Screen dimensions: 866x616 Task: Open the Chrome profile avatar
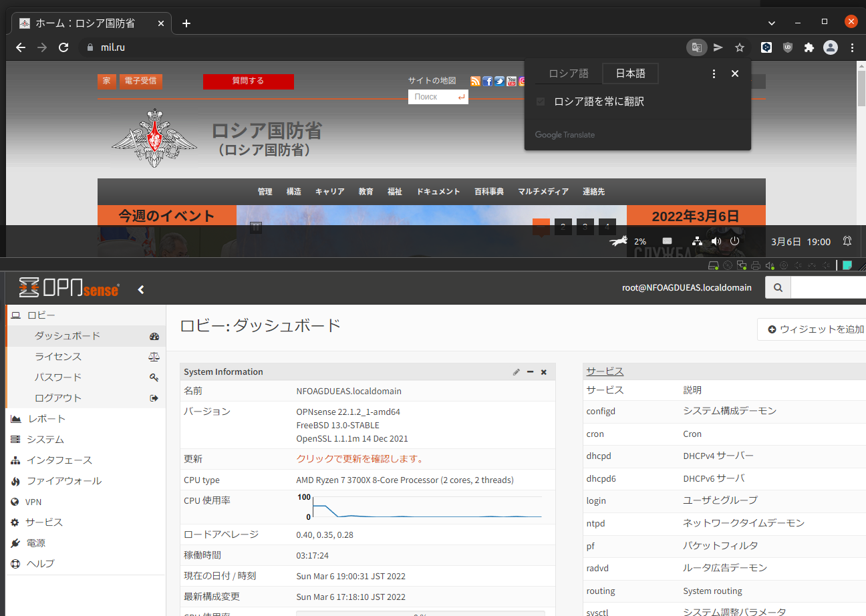pyautogui.click(x=831, y=47)
